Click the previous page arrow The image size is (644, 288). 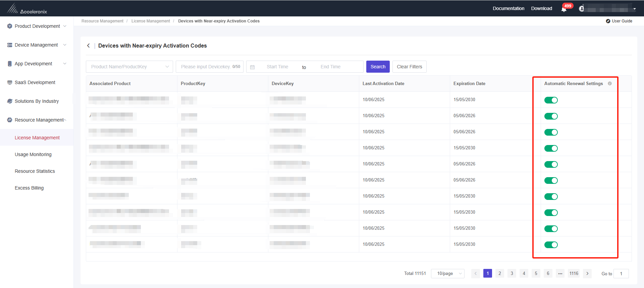[x=476, y=274]
